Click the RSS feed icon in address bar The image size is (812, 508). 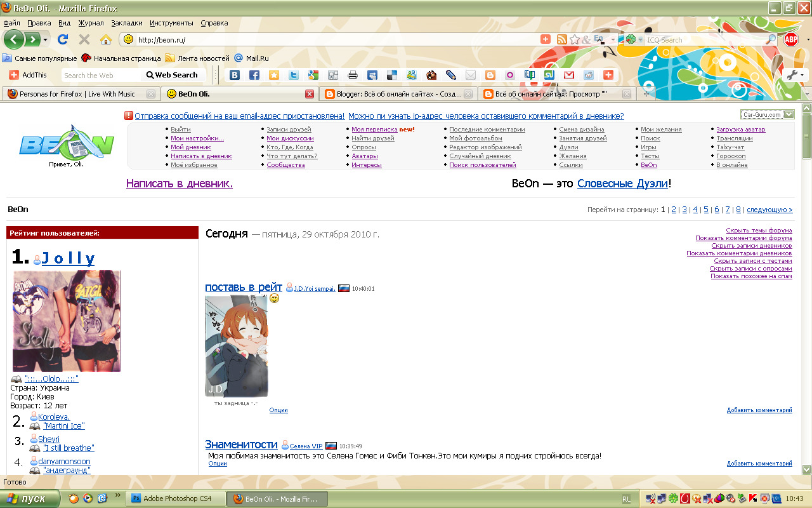(561, 39)
